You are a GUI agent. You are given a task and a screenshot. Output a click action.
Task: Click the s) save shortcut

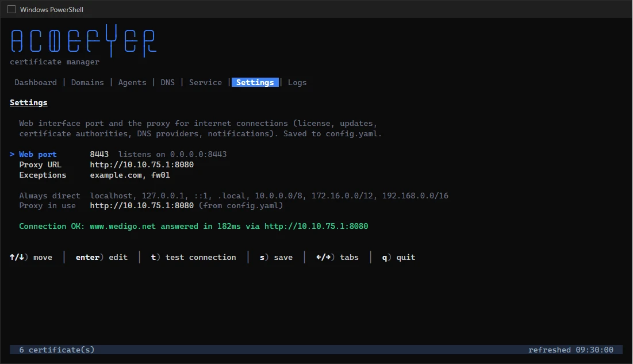pyautogui.click(x=276, y=258)
